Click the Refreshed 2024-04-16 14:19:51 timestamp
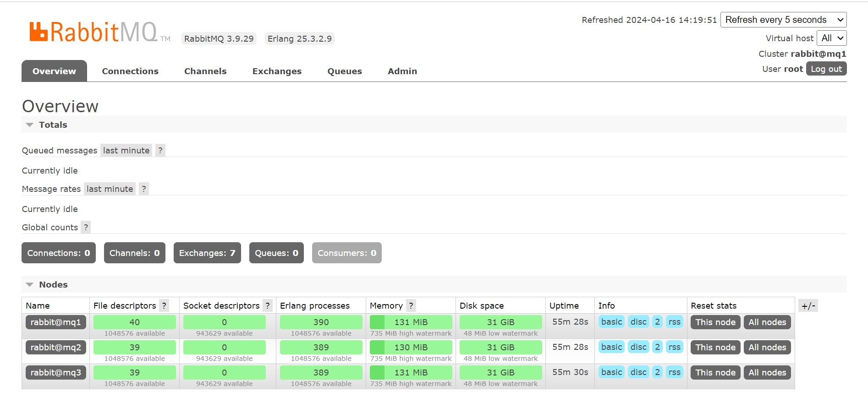This screenshot has width=868, height=397. (649, 20)
